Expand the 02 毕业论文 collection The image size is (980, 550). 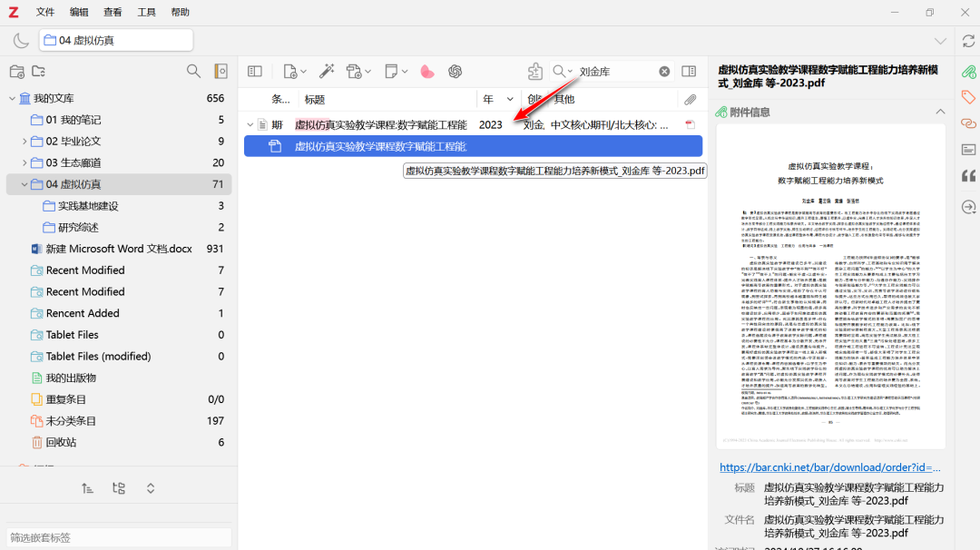24,142
